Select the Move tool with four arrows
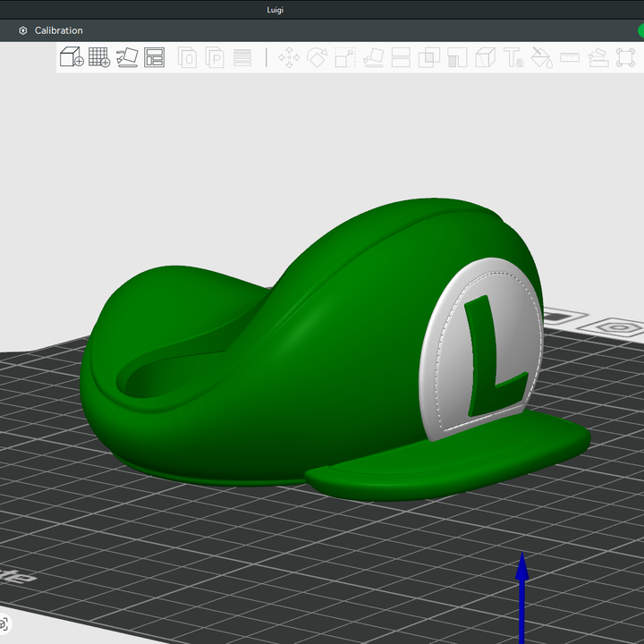The width and height of the screenshot is (644, 644). point(289,58)
